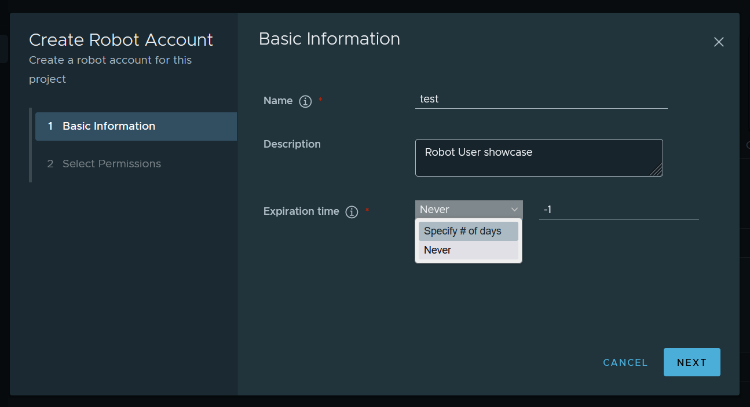The image size is (750, 407).
Task: Click the CANCEL button
Action: pyautogui.click(x=625, y=363)
